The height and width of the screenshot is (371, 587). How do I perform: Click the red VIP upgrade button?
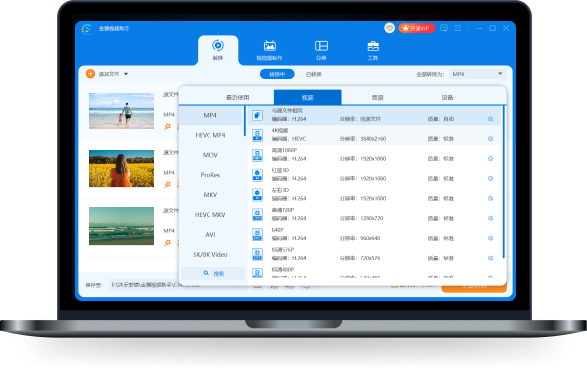coord(417,28)
